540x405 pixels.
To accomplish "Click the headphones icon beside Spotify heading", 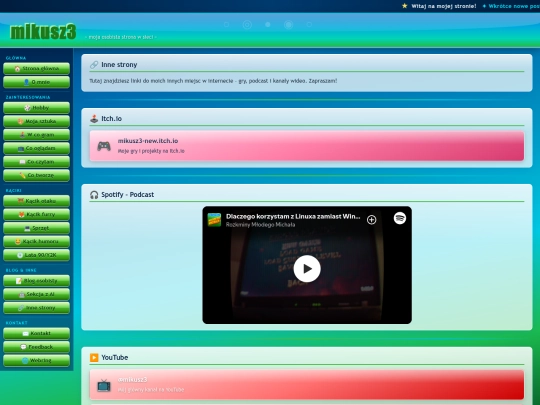I will (x=94, y=195).
